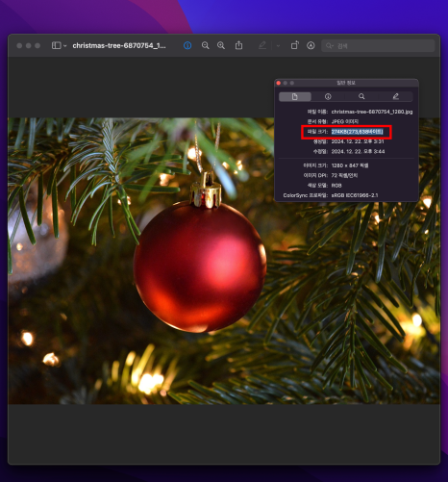Screen dimensions: 448x482
Task: Rotate the image with the rotate icon
Action: (x=295, y=45)
